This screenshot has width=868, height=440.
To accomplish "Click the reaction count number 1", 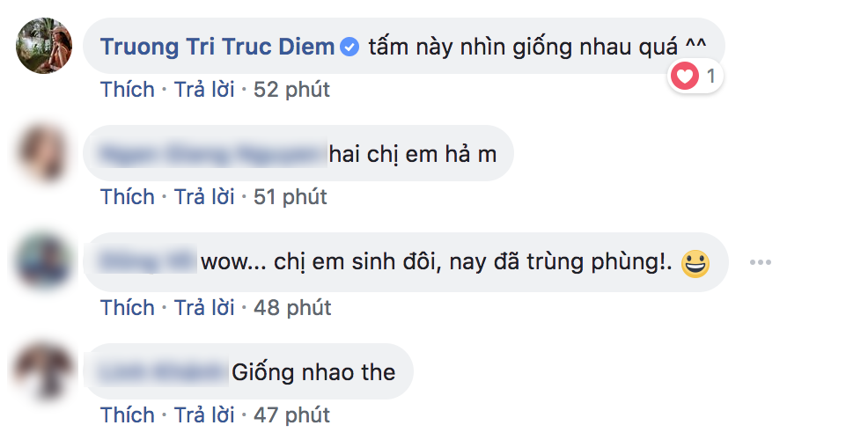I will coord(710,77).
